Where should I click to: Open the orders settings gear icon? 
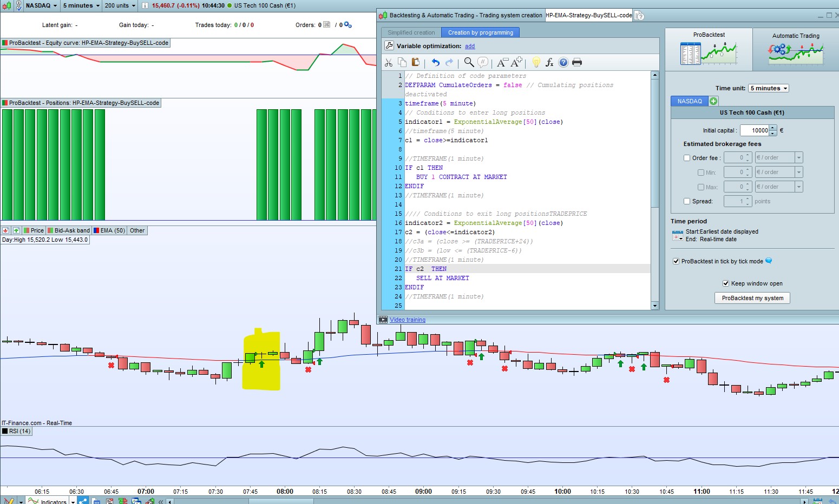[x=348, y=25]
